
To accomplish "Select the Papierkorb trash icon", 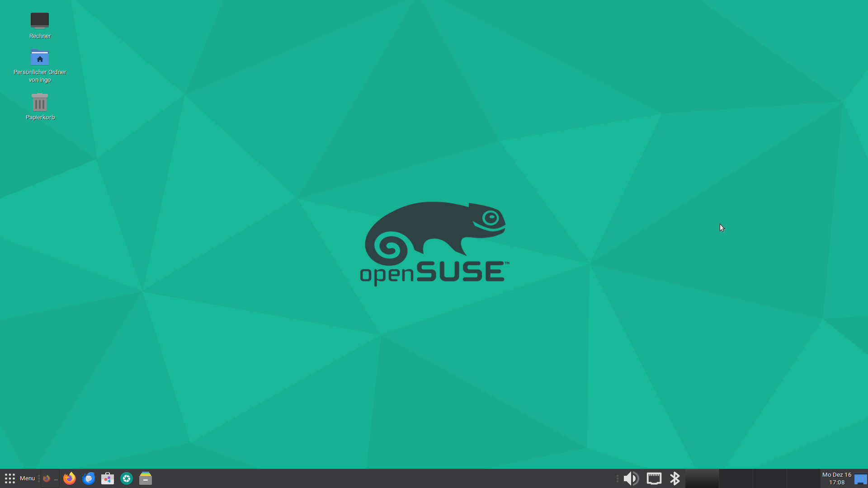I will 40,103.
